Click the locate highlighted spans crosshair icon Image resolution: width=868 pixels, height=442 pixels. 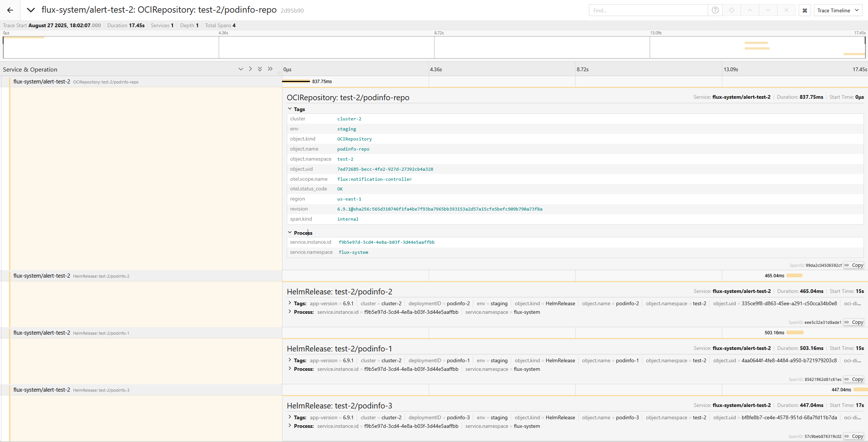pyautogui.click(x=732, y=10)
